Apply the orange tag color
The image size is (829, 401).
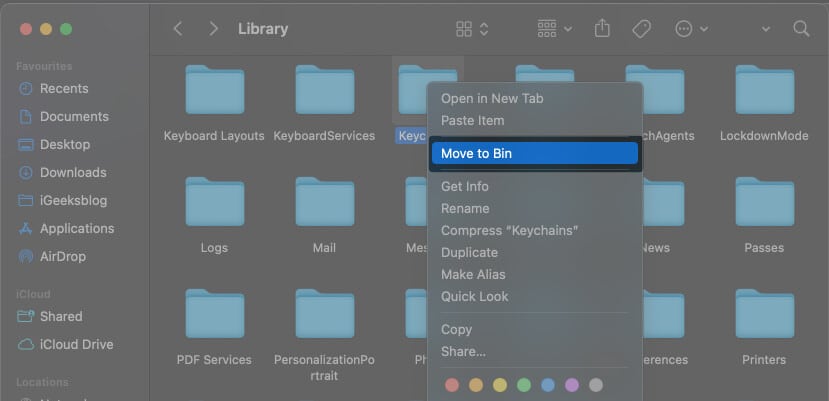476,385
